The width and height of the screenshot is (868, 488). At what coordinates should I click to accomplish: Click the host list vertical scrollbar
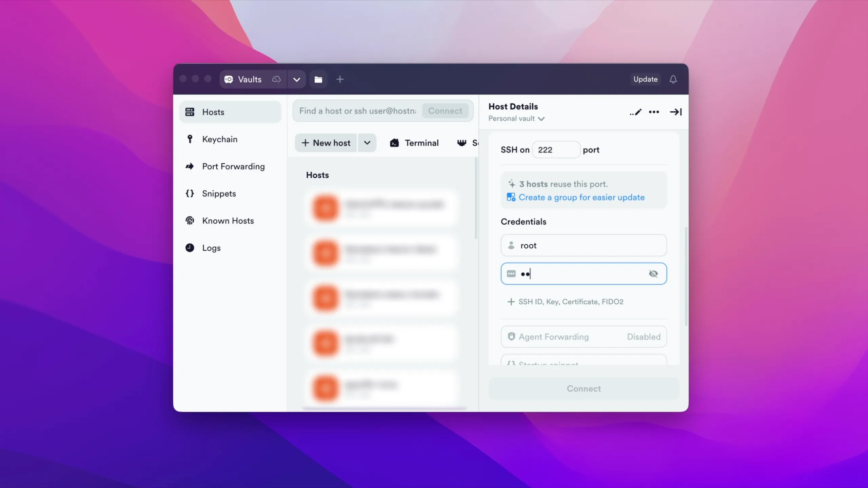coord(476,198)
